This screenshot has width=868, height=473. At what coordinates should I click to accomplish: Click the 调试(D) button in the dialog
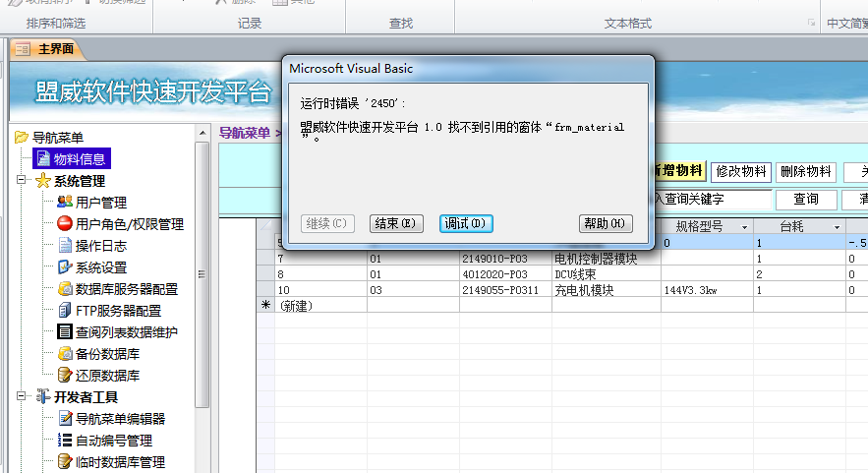(x=466, y=223)
